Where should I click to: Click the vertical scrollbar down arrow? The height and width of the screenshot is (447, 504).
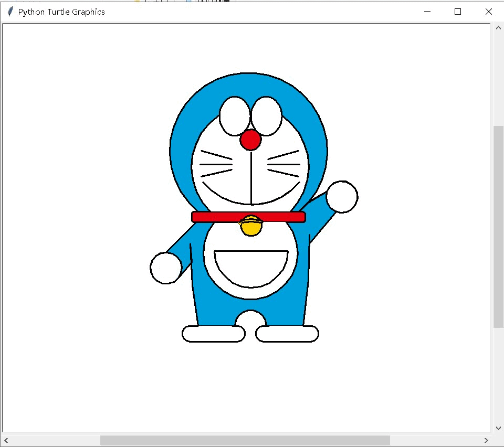pos(498,428)
